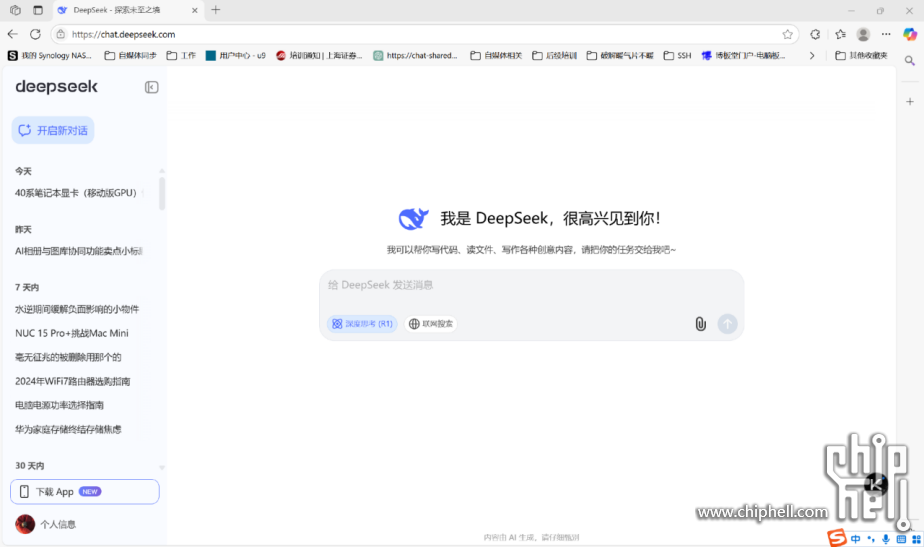Open 自媒体同步 bookmark folder
Viewport: 924px width, 547px height.
pos(130,55)
